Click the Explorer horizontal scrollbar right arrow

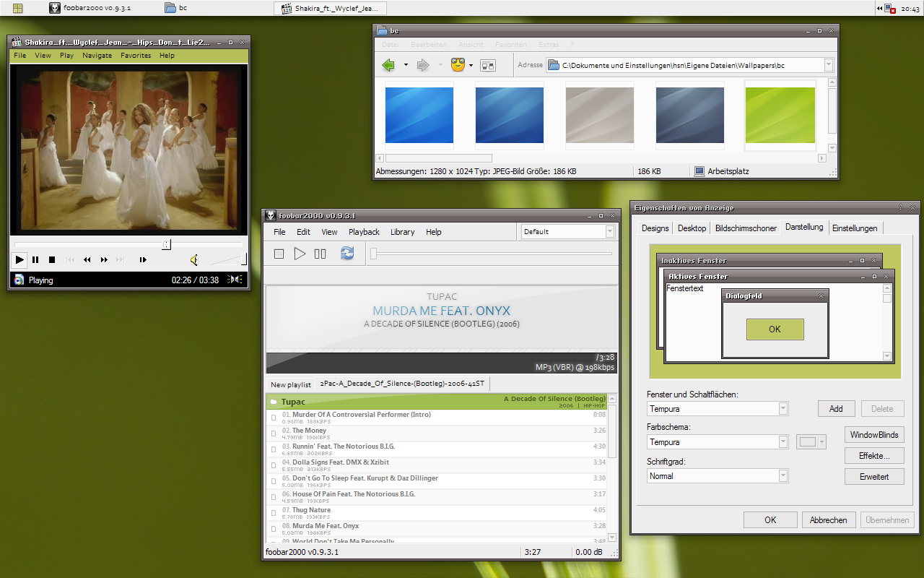point(821,158)
